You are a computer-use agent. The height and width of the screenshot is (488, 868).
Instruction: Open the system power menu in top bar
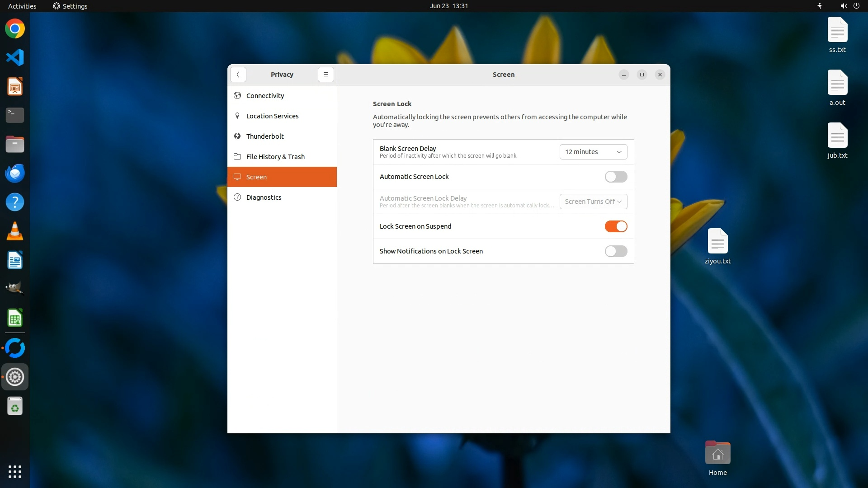(x=856, y=6)
